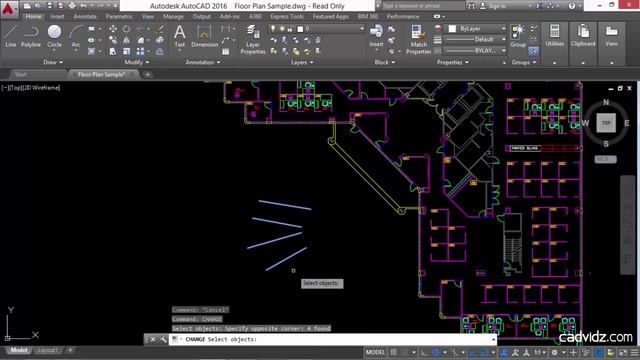Select the Offset tool icon

click(160, 51)
